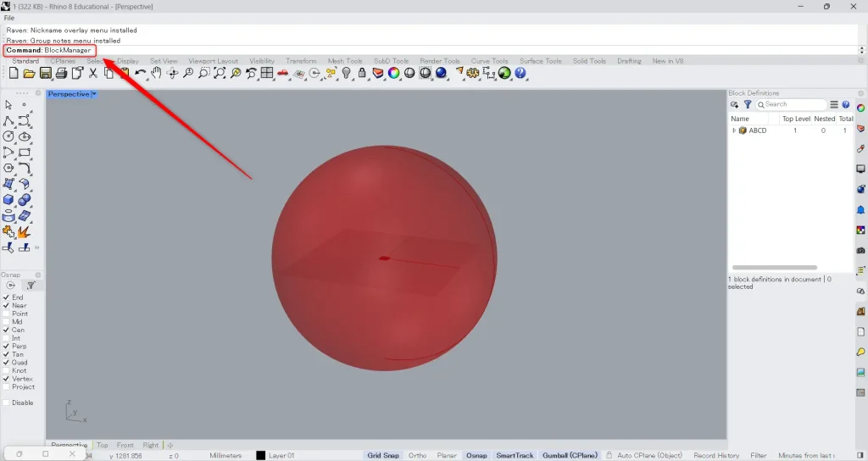868x461 pixels.
Task: Expand the ABCD block definition
Action: (x=734, y=131)
